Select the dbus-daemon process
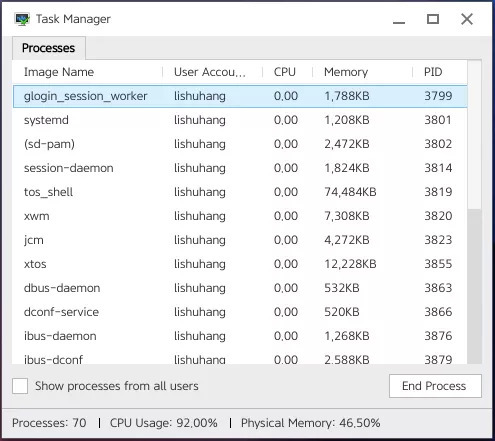Viewport: 495px width, 441px height. (x=240, y=288)
